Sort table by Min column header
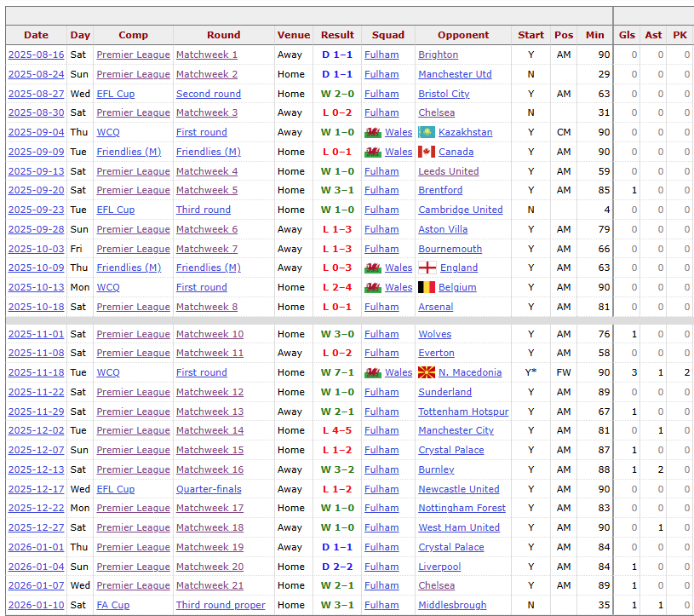Screen dimensions: 694x616 [x=595, y=35]
